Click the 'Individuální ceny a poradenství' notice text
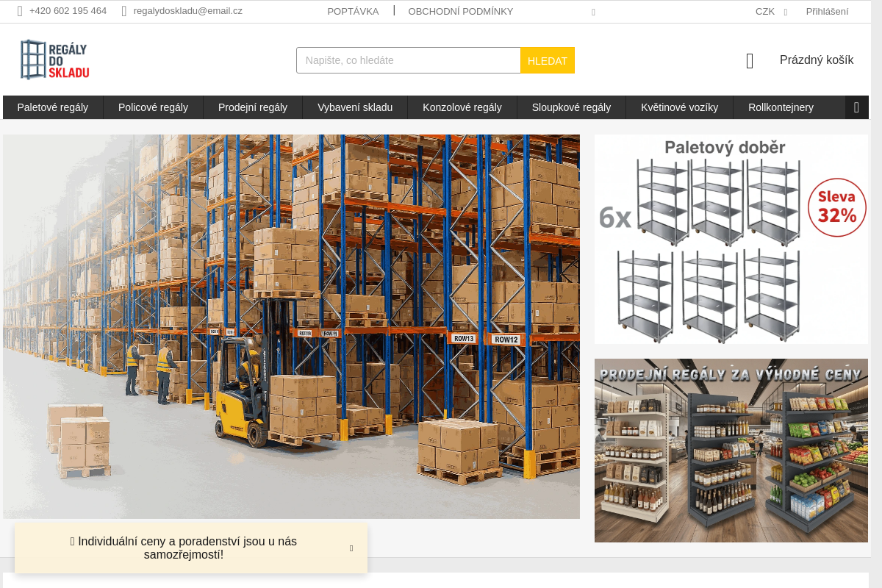This screenshot has width=882, height=588. click(184, 548)
